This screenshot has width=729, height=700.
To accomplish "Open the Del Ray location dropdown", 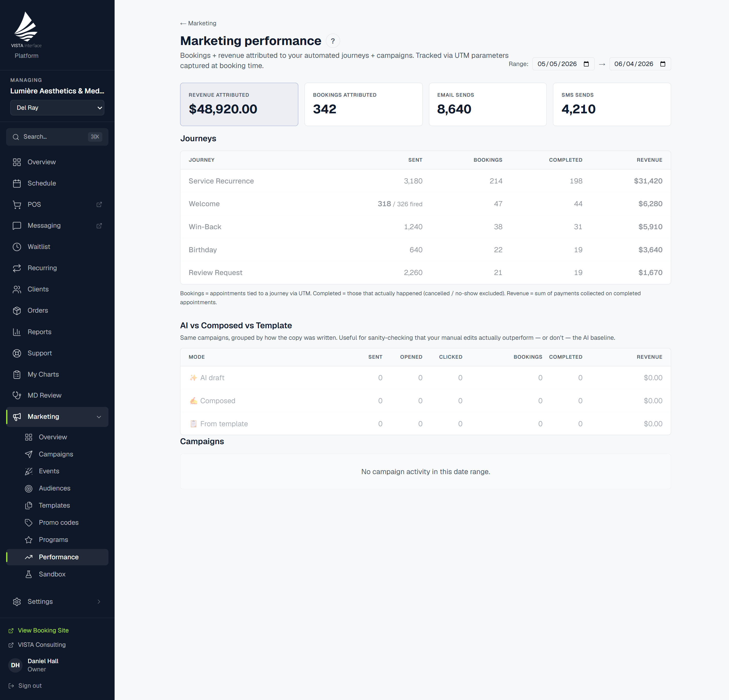I will click(x=57, y=108).
